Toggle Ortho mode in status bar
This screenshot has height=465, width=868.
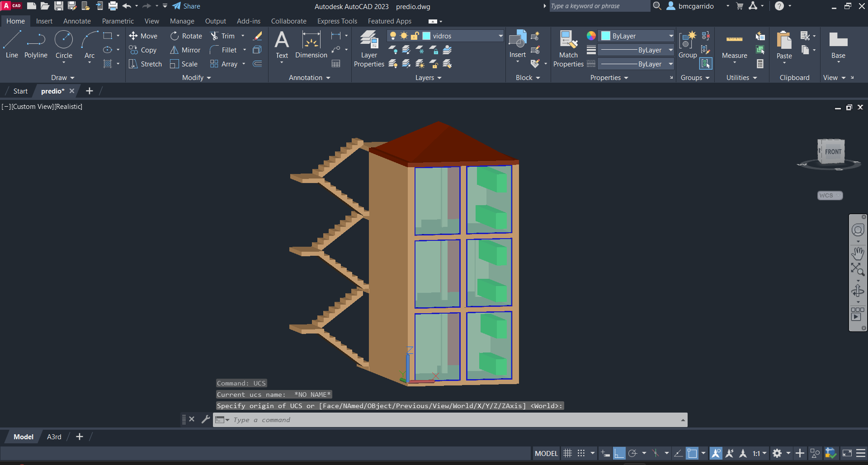619,453
